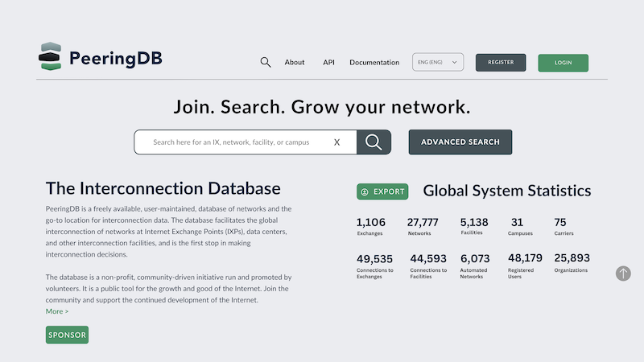
Task: Select the 31 Campuses statistic
Action: click(519, 226)
